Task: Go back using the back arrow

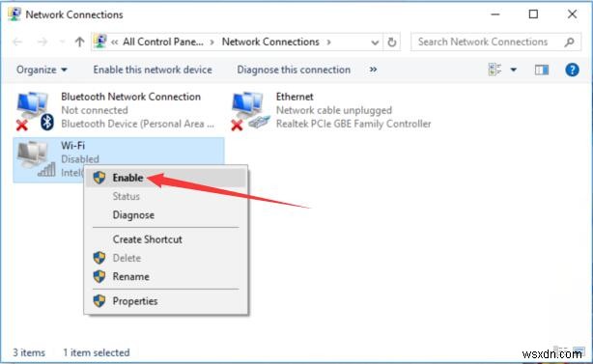Action: pyautogui.click(x=17, y=42)
